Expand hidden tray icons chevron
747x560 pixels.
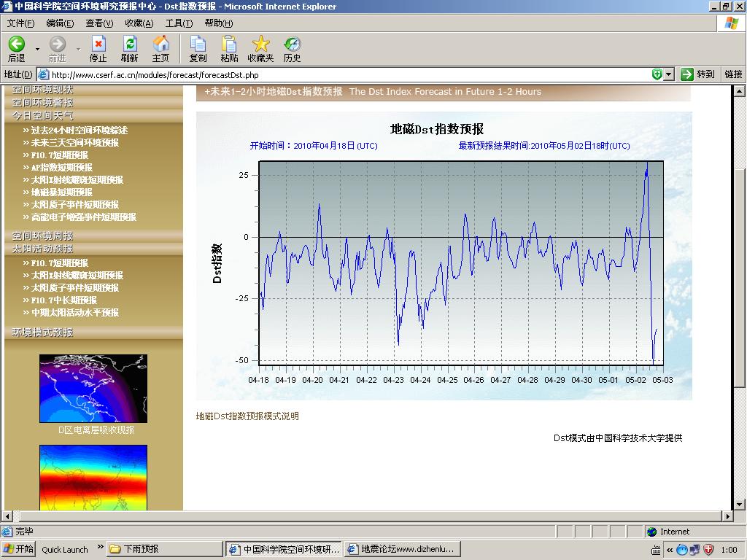click(x=670, y=550)
